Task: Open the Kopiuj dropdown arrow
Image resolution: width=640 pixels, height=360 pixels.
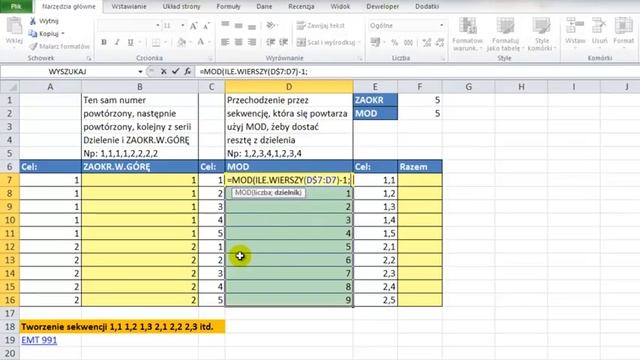Action: (63, 33)
